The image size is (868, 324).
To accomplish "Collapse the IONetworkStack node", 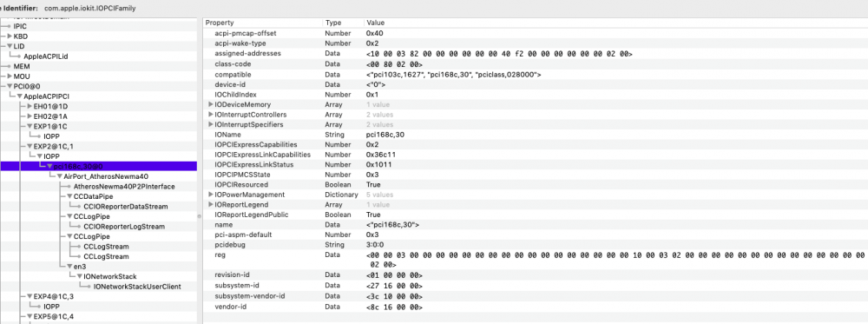I will point(79,276).
